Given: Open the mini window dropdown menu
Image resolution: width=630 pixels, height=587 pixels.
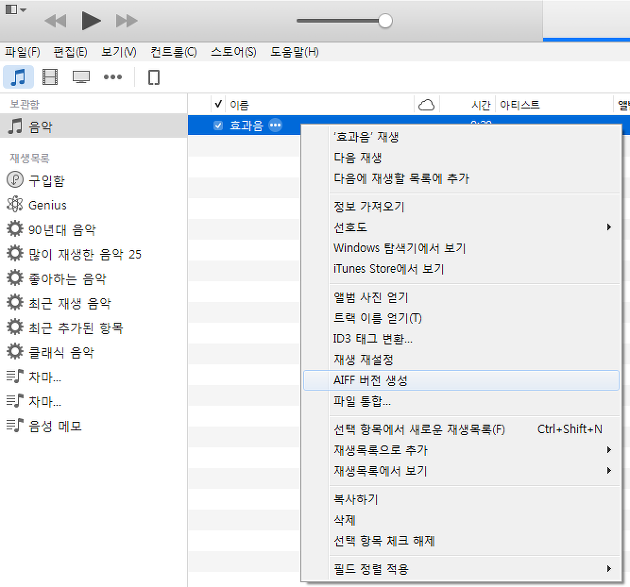Looking at the screenshot, I should [16, 9].
